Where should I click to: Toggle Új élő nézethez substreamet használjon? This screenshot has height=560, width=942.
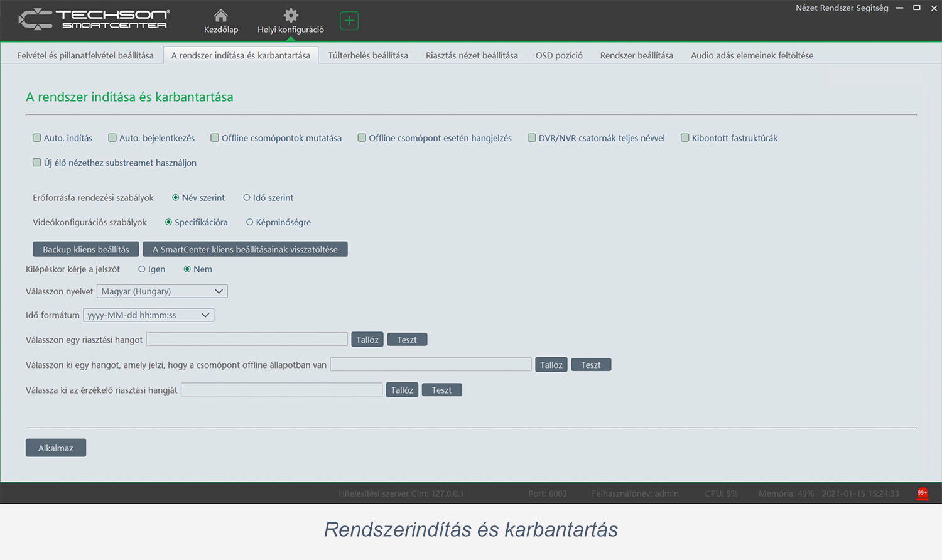36,162
